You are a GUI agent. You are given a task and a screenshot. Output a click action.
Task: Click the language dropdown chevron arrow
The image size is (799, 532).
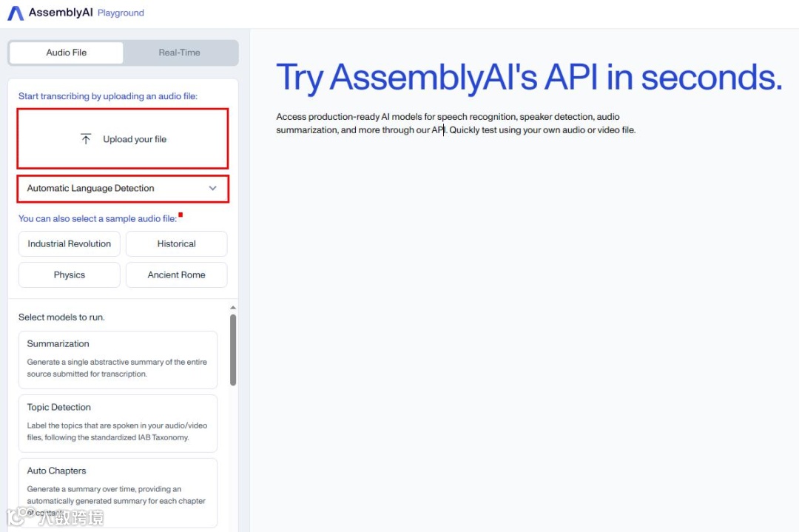coord(212,188)
